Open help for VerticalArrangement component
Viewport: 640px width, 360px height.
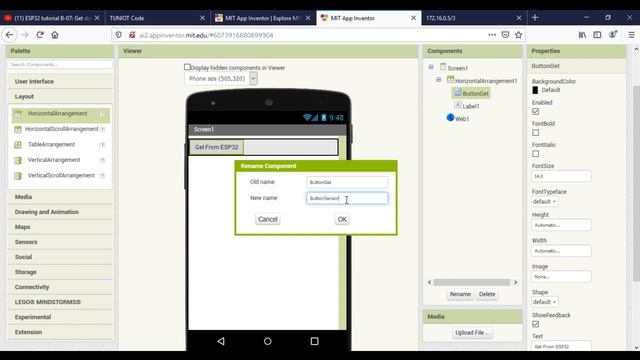[102, 160]
